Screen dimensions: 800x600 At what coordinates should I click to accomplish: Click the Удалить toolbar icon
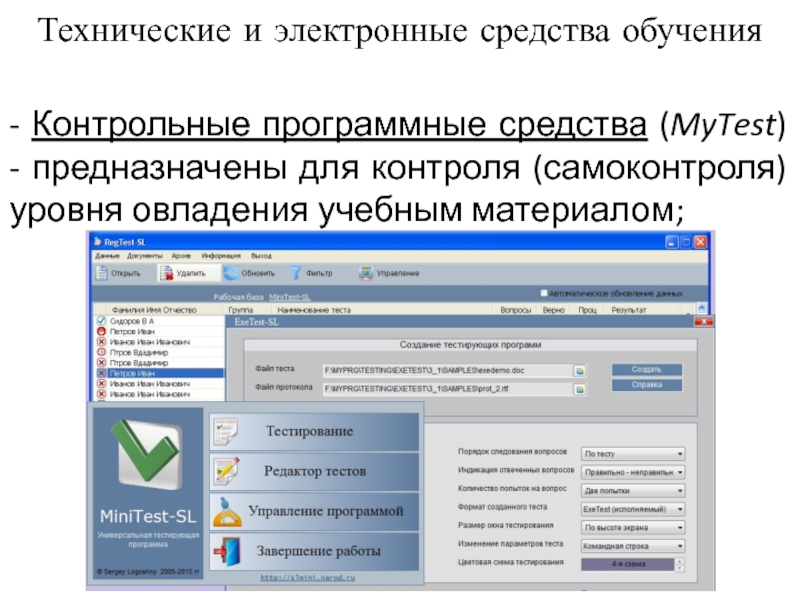[x=166, y=273]
